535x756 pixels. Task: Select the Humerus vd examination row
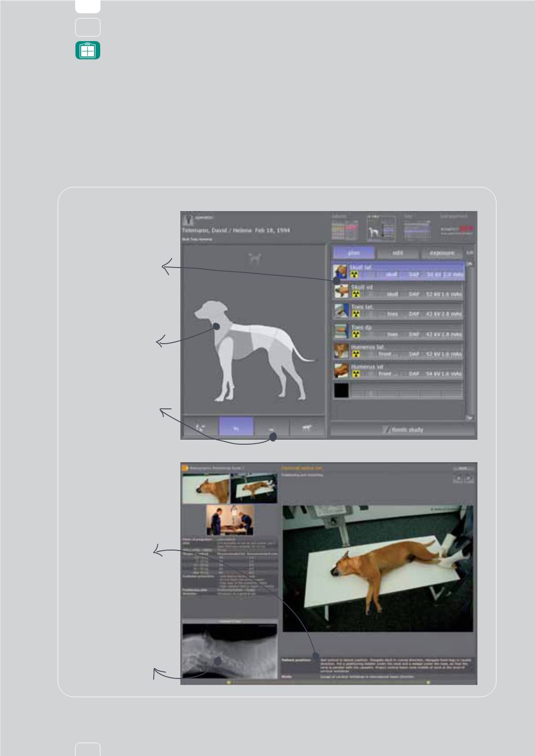point(398,370)
